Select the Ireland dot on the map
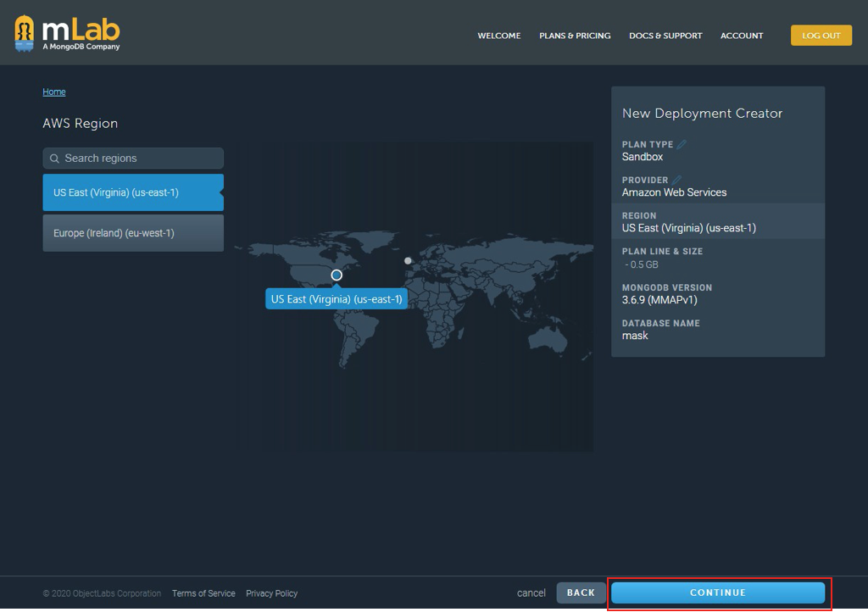 (408, 260)
